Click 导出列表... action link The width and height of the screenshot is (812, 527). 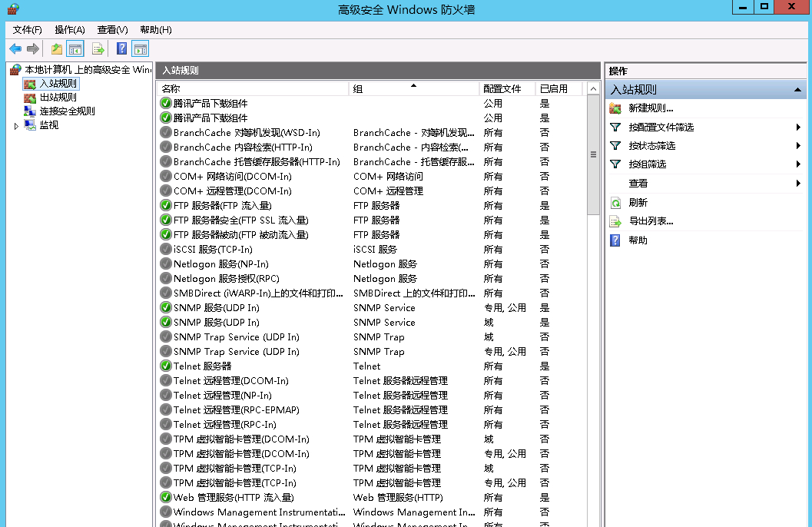pyautogui.click(x=651, y=221)
